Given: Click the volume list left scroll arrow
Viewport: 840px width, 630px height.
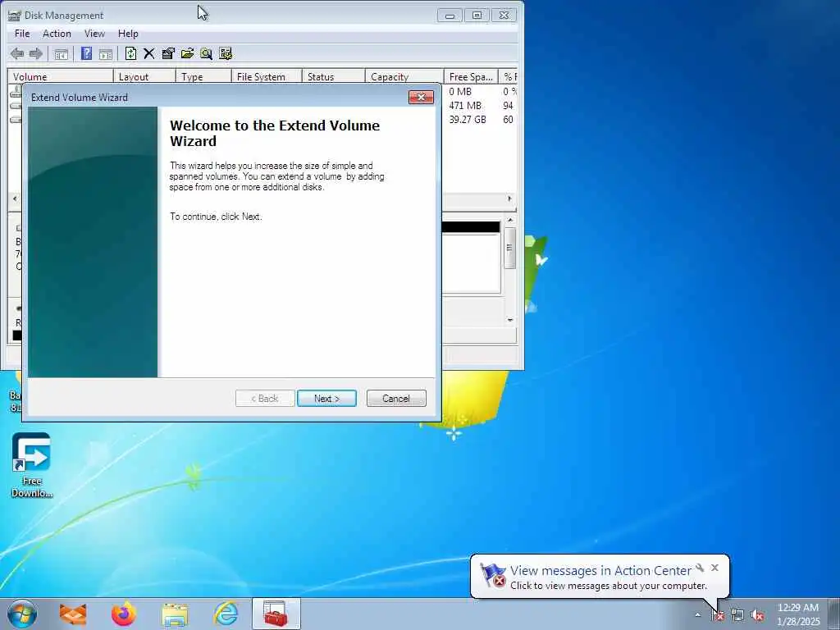Looking at the screenshot, I should [x=15, y=199].
